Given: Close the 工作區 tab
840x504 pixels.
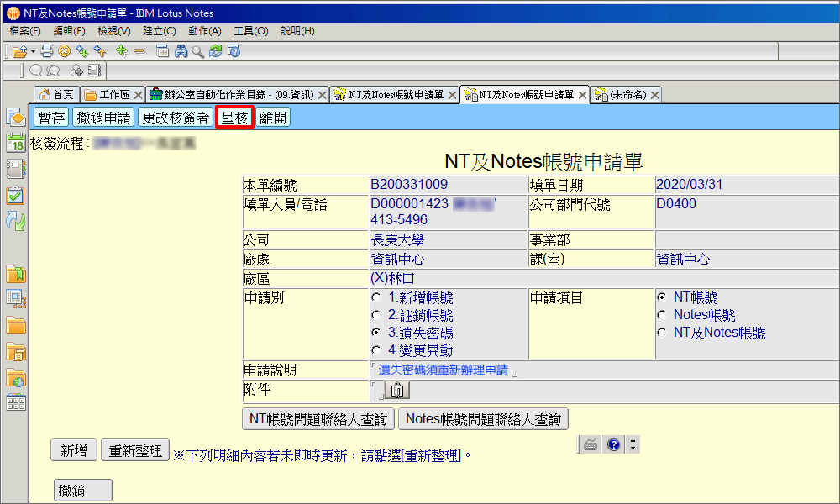Looking at the screenshot, I should point(139,95).
